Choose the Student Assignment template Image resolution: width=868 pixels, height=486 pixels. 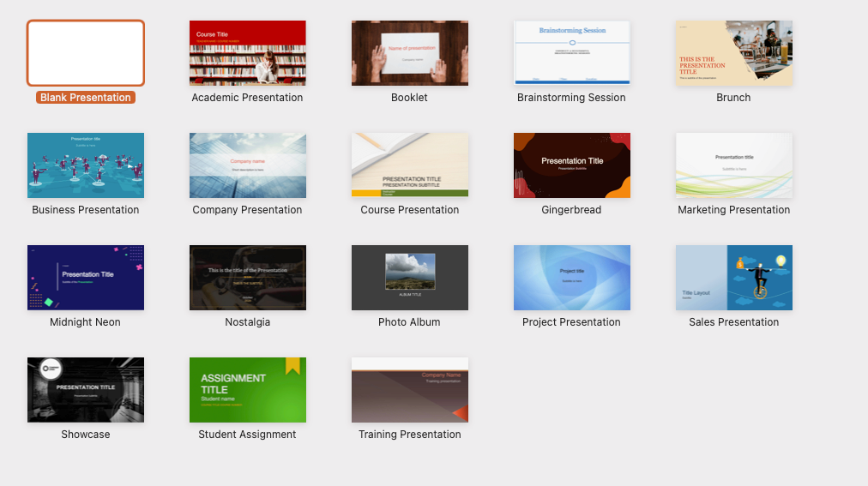tap(248, 390)
